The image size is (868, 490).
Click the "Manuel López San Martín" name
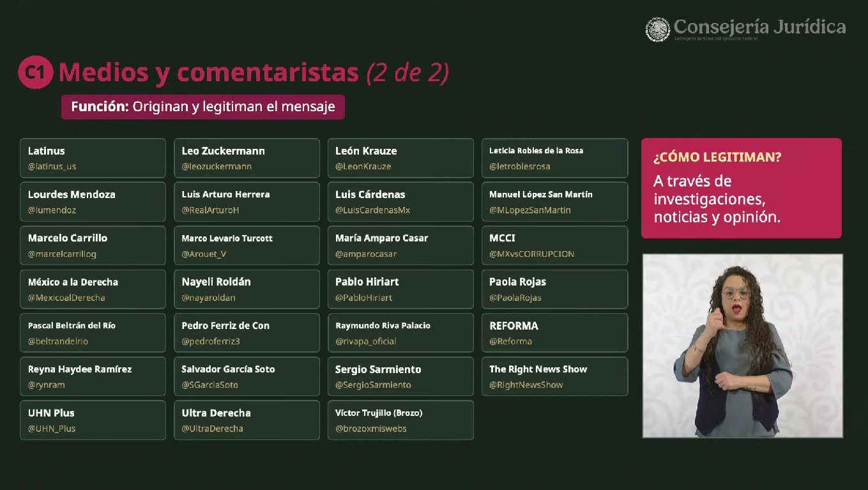pos(541,194)
